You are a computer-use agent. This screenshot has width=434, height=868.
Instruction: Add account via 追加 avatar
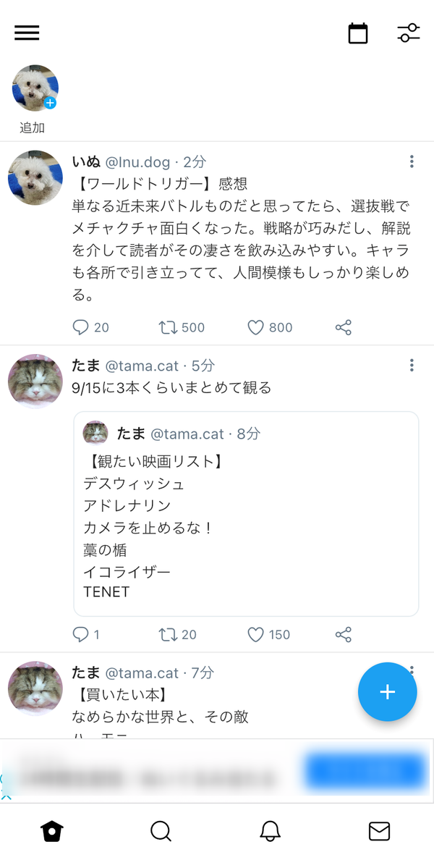tap(35, 88)
